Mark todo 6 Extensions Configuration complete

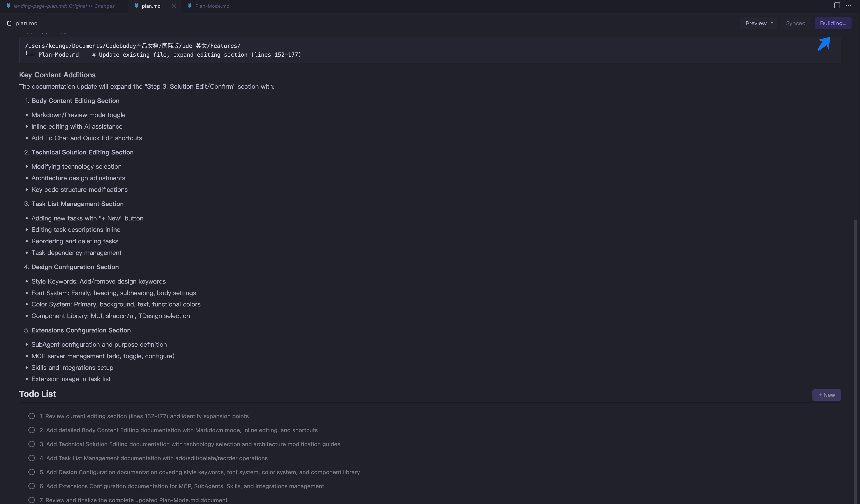pos(31,486)
